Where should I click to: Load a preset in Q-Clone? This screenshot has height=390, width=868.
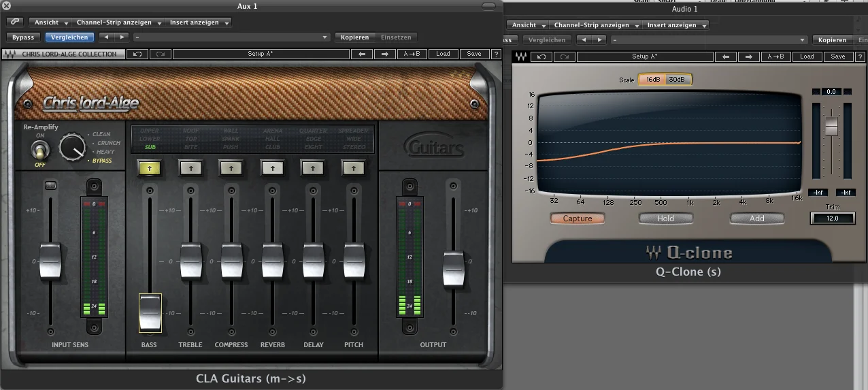tap(807, 56)
